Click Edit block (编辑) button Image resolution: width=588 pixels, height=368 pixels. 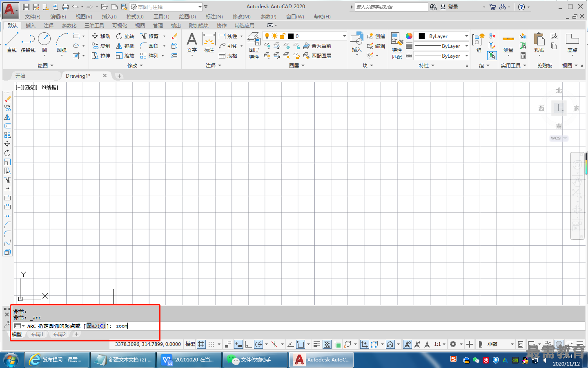point(376,46)
